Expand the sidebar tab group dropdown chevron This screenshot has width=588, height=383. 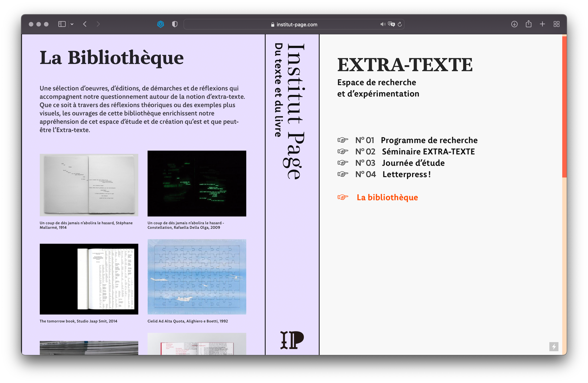point(72,24)
